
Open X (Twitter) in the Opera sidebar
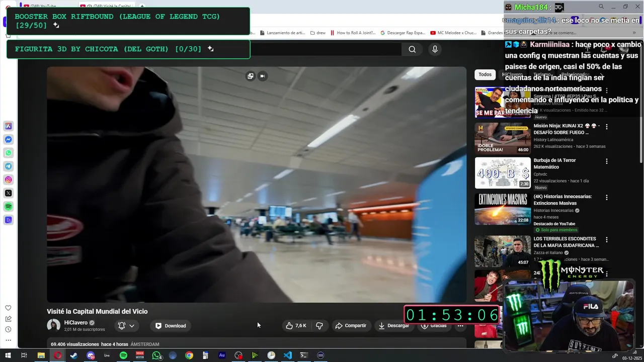pos(9,193)
